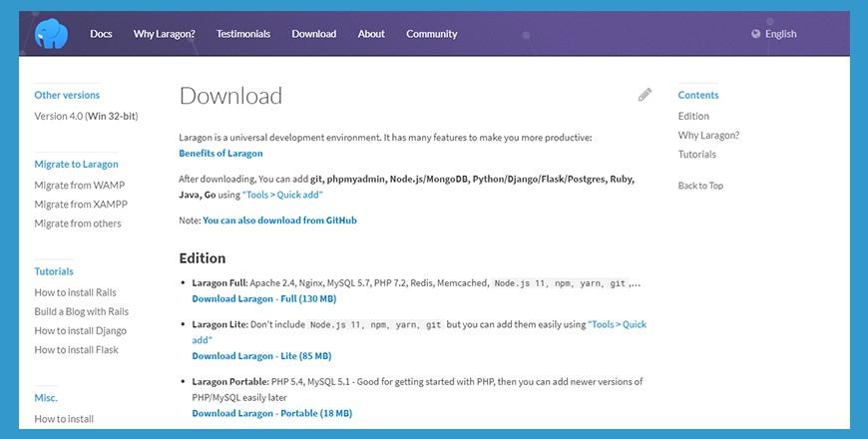Jump to Tutorials in Contents sidebar
This screenshot has width=868, height=439.
pyautogui.click(x=697, y=155)
